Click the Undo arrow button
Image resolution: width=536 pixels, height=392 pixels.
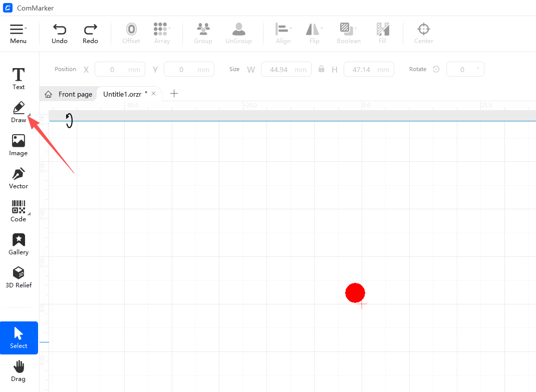(60, 34)
